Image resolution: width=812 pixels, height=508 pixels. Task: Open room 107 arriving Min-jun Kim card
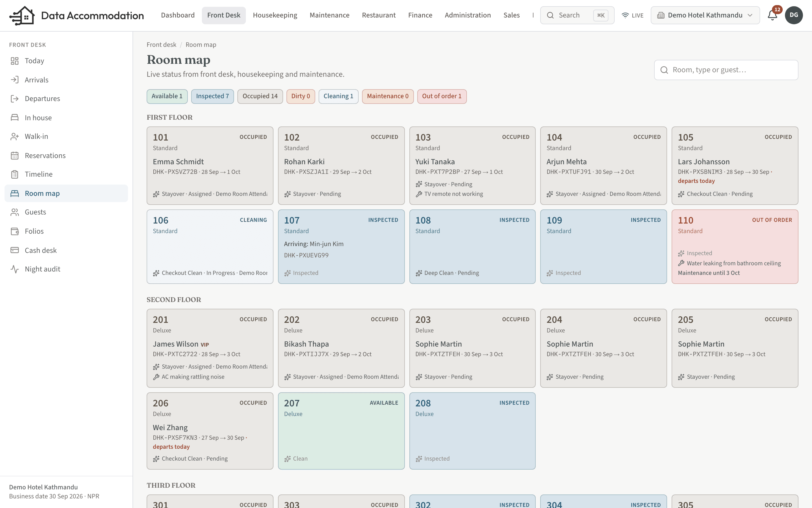pos(341,247)
